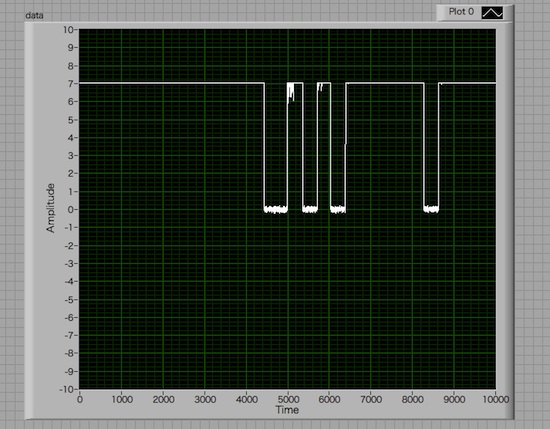Viewport: 550px width, 429px height.
Task: Click the 5000 marker on Time axis
Action: [288, 399]
